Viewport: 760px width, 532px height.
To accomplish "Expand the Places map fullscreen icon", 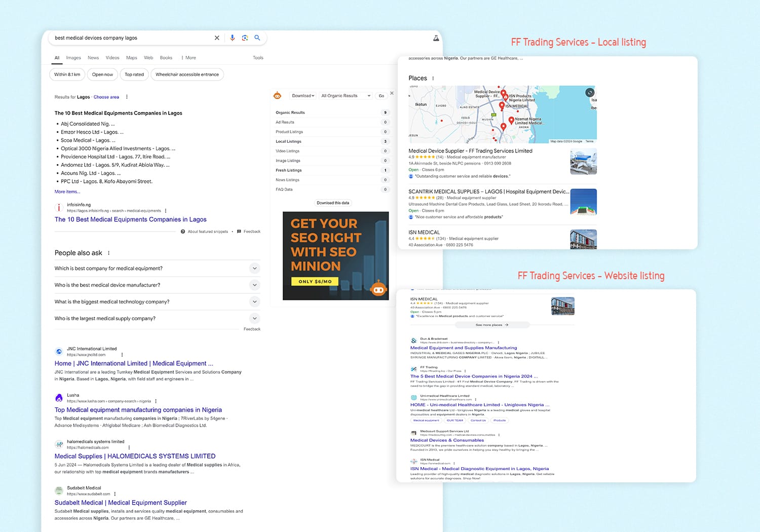I will pos(590,93).
